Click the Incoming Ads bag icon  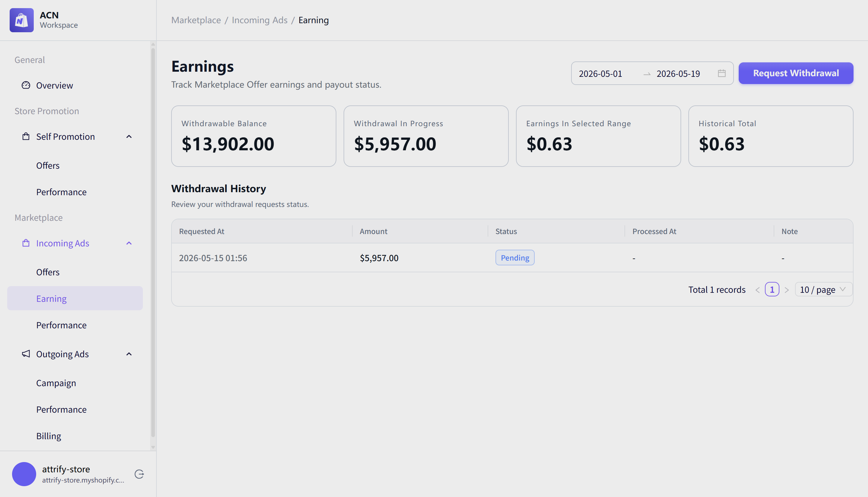click(26, 243)
